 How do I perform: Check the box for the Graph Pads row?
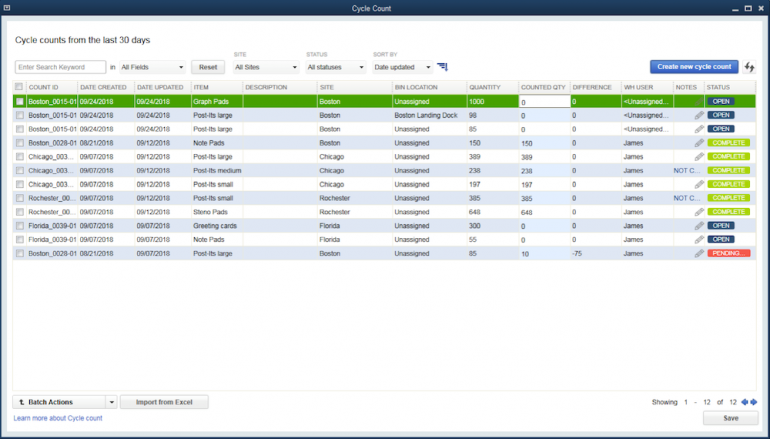(x=19, y=102)
